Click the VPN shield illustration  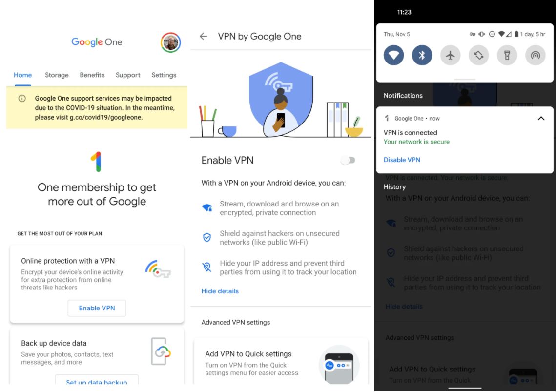pos(281,100)
